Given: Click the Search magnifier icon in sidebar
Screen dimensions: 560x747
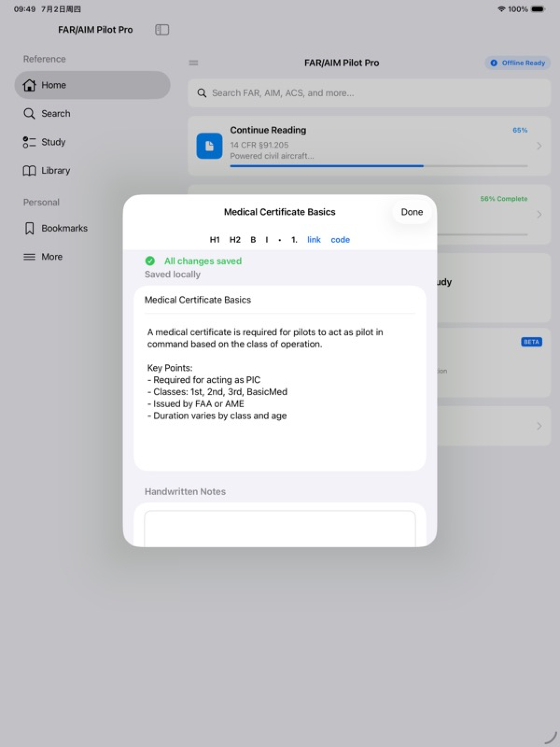Looking at the screenshot, I should pos(29,113).
